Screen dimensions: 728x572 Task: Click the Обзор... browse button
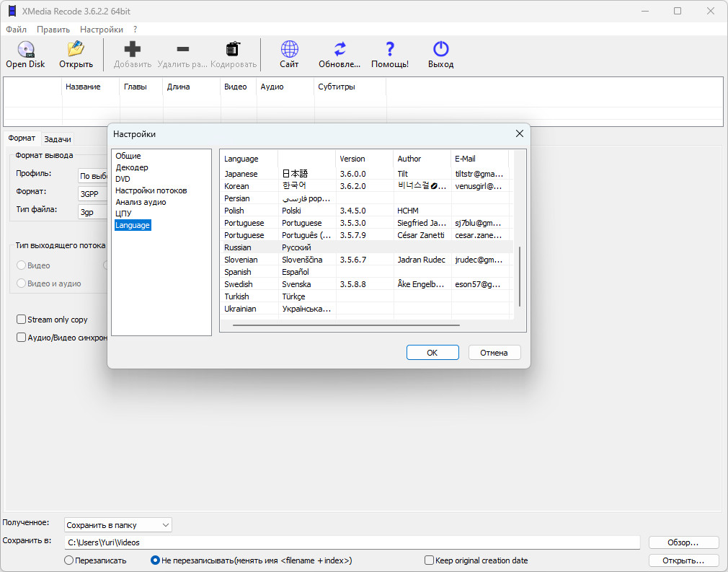coord(683,542)
